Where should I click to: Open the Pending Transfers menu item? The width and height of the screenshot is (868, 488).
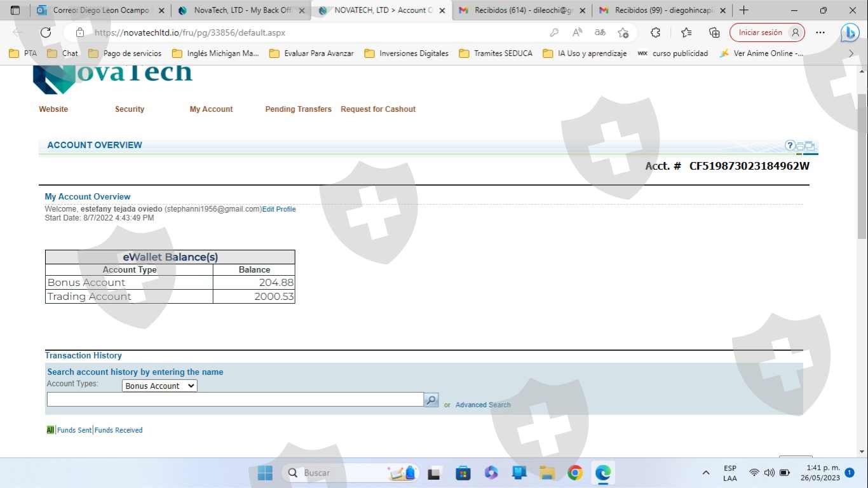click(x=299, y=109)
